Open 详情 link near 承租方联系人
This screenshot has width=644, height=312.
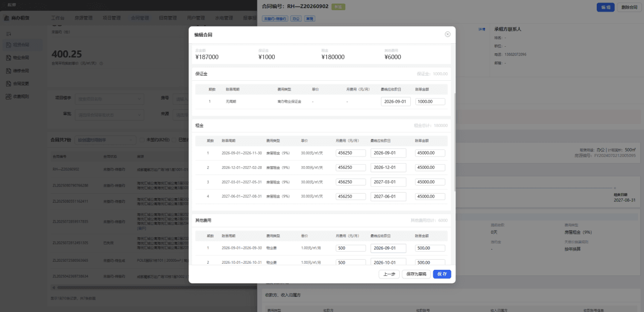[482, 29]
